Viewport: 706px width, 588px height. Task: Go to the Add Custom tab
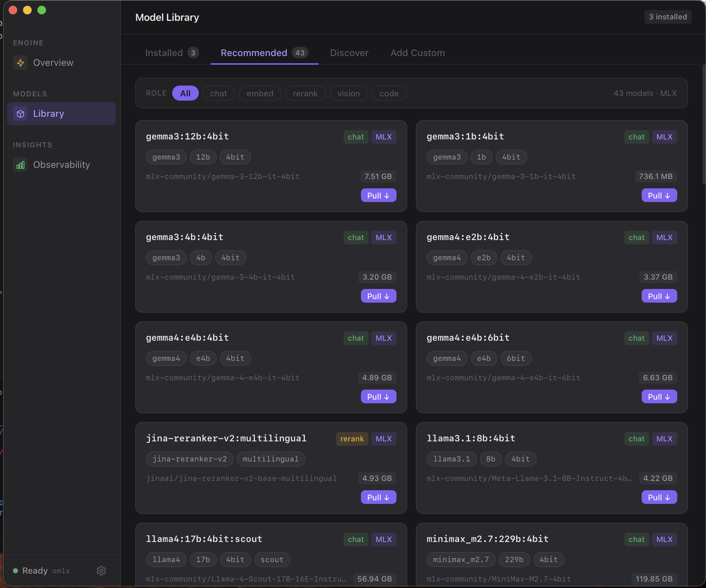[x=418, y=53]
